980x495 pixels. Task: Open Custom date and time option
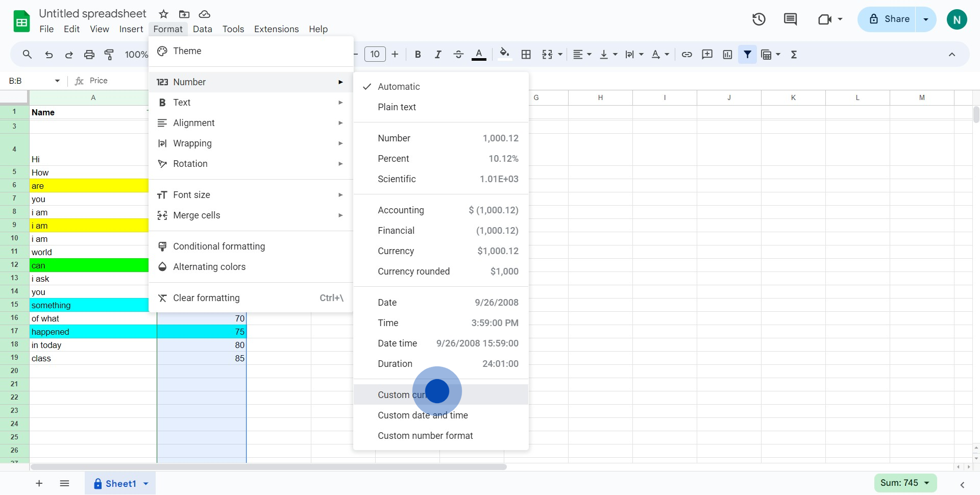tap(441, 415)
